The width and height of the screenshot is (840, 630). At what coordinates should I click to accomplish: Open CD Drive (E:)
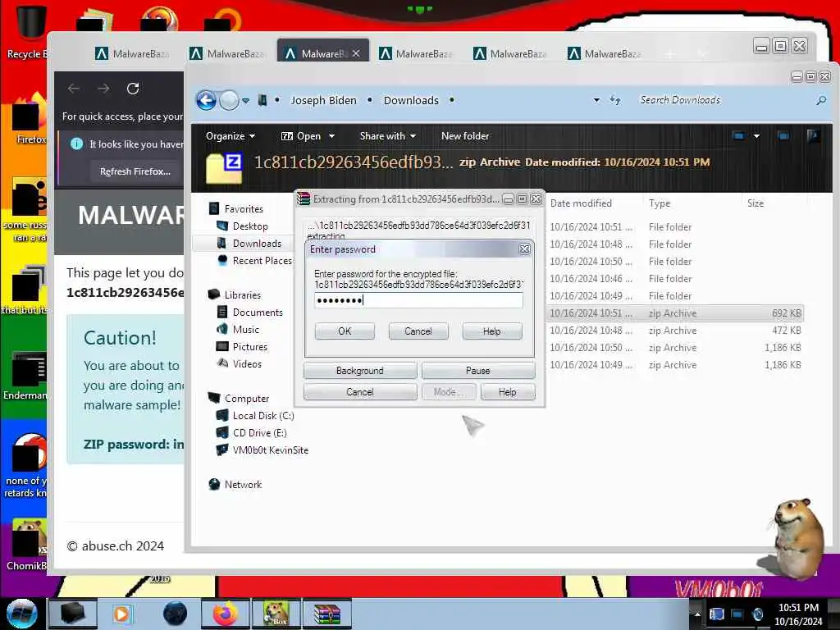pyautogui.click(x=259, y=433)
